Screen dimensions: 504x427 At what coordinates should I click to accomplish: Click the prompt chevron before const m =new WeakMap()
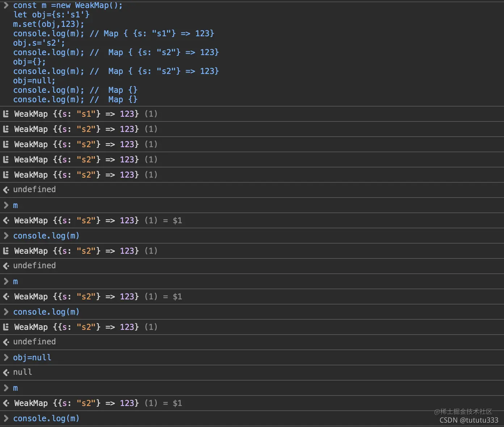pos(6,5)
